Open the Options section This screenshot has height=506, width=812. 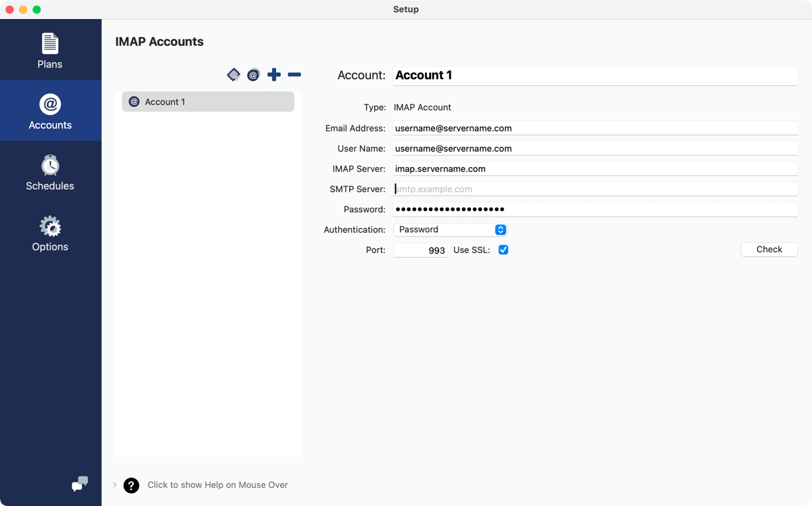pos(49,233)
